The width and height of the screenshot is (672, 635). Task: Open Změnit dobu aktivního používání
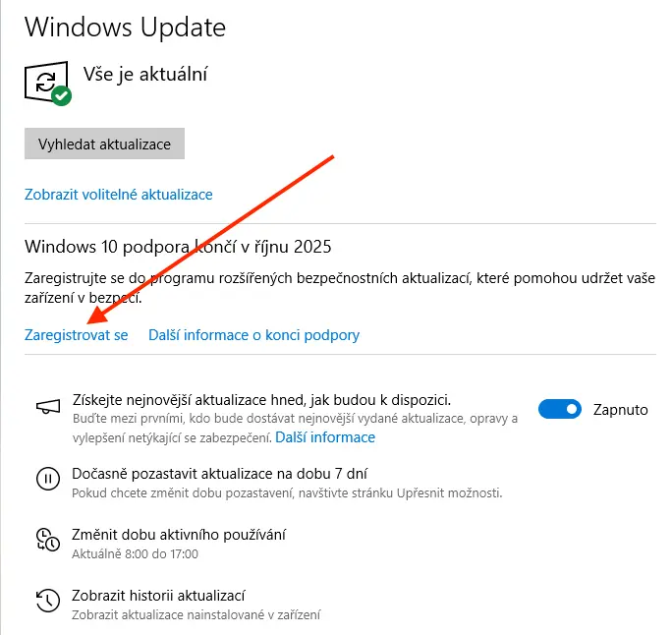(179, 535)
